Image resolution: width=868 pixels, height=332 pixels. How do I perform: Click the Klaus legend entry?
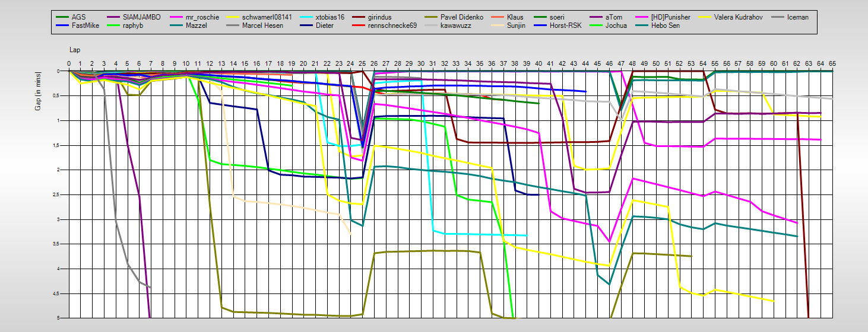point(515,17)
